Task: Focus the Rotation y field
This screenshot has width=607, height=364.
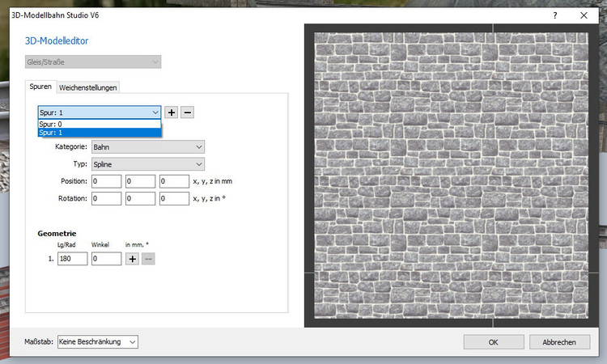Action: (x=140, y=198)
